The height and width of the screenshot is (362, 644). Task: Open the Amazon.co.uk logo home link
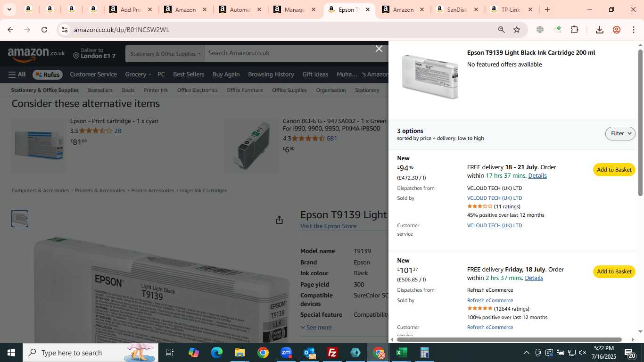click(x=36, y=54)
